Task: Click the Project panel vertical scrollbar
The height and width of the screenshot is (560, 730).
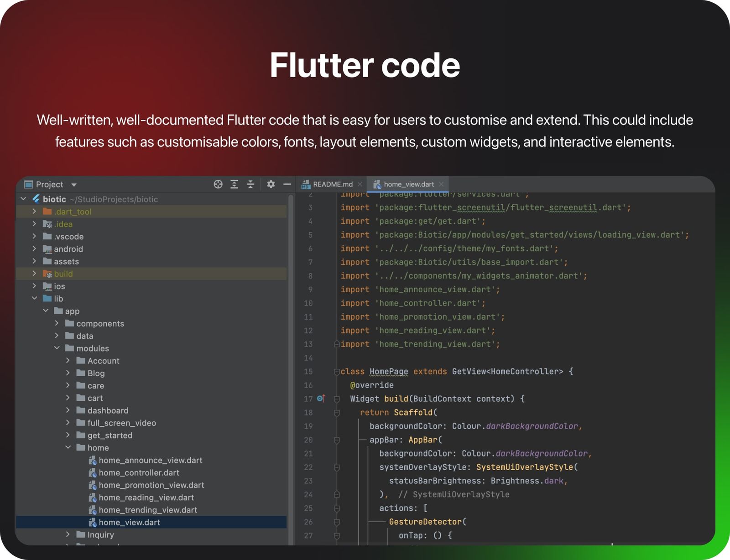Action: click(x=291, y=365)
